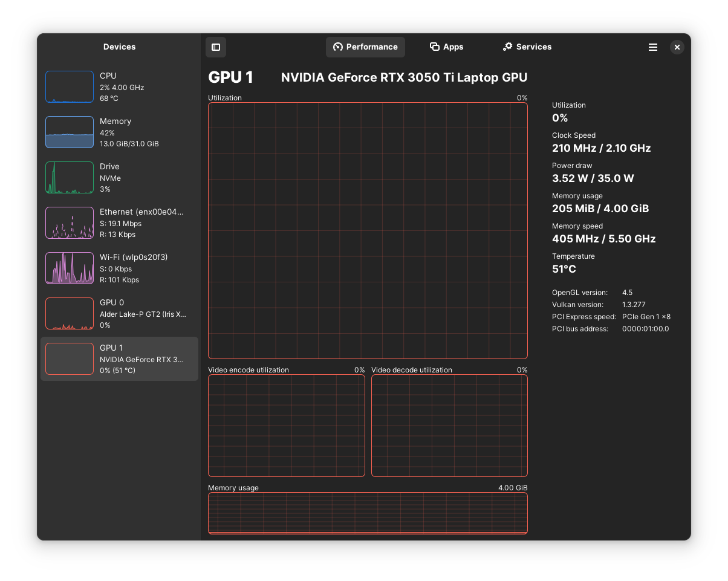Click the '205 MiB / 4.00 GiB' memory usage
This screenshot has height=581, width=728.
pos(600,209)
